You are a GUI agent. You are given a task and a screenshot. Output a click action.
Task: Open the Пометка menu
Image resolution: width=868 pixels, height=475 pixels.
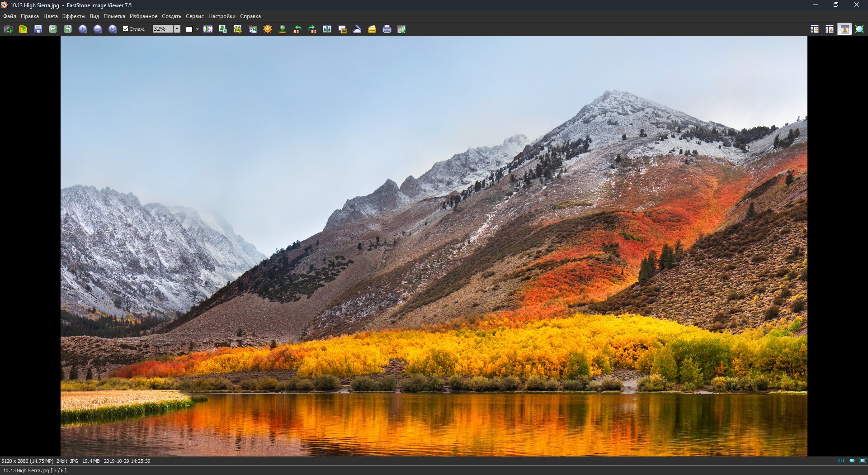point(114,16)
